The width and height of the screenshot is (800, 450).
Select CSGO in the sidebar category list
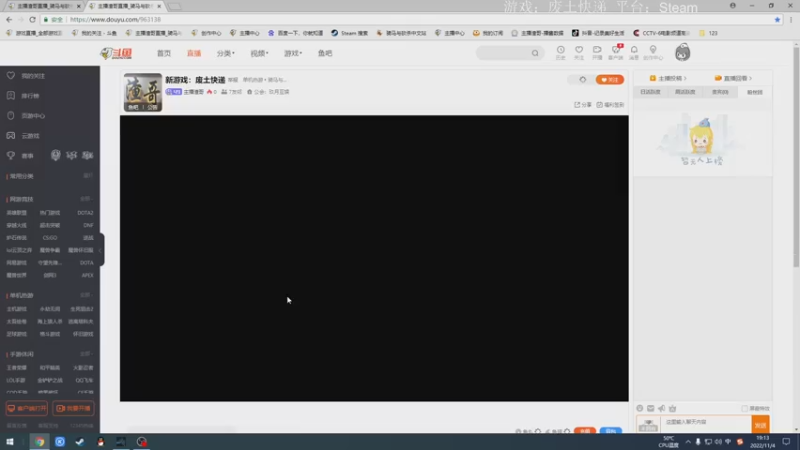(x=50, y=238)
